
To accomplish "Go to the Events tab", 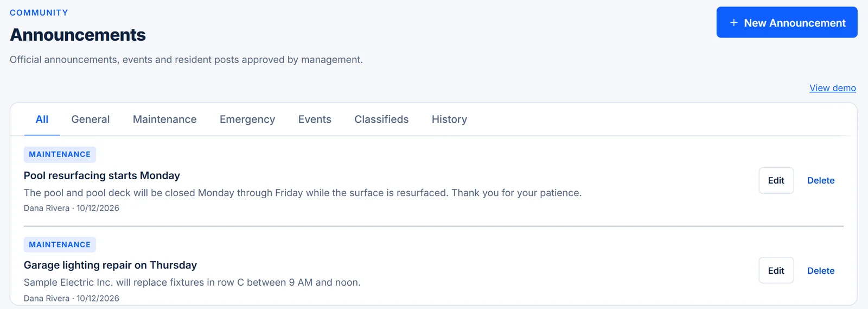I will pyautogui.click(x=315, y=119).
